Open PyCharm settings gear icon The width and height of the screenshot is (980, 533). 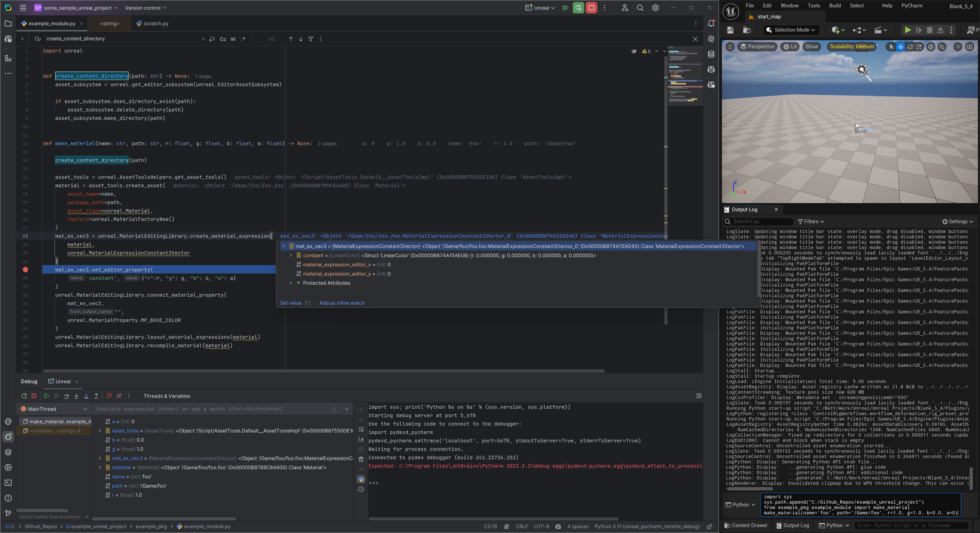click(655, 8)
